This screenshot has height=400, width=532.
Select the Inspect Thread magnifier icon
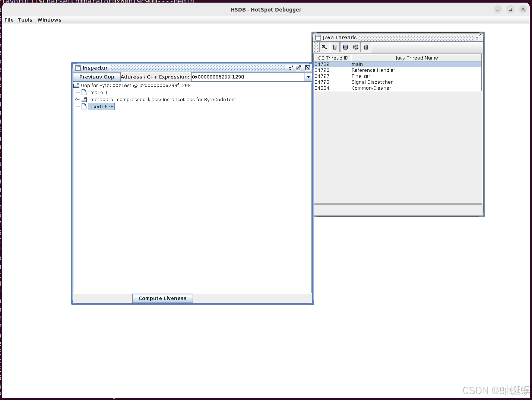click(324, 47)
